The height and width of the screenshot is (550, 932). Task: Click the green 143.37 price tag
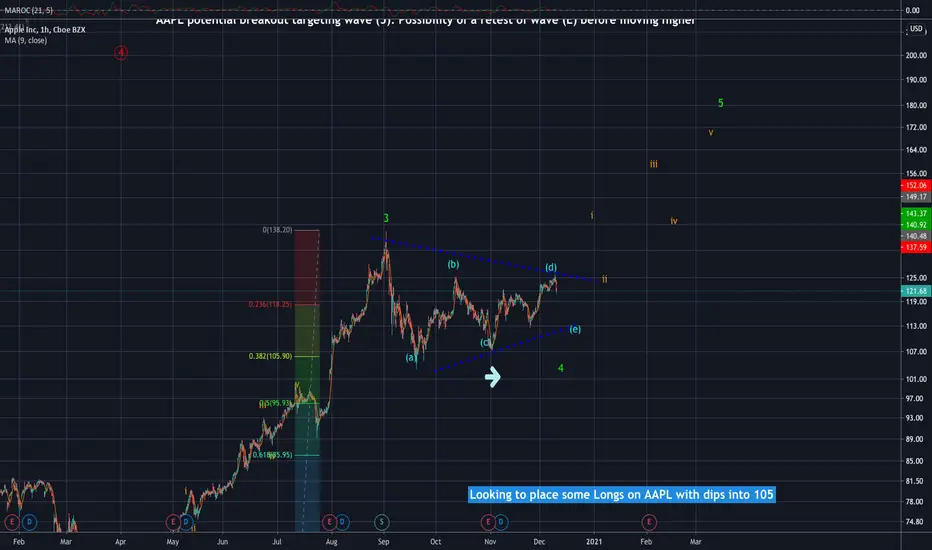click(x=916, y=213)
